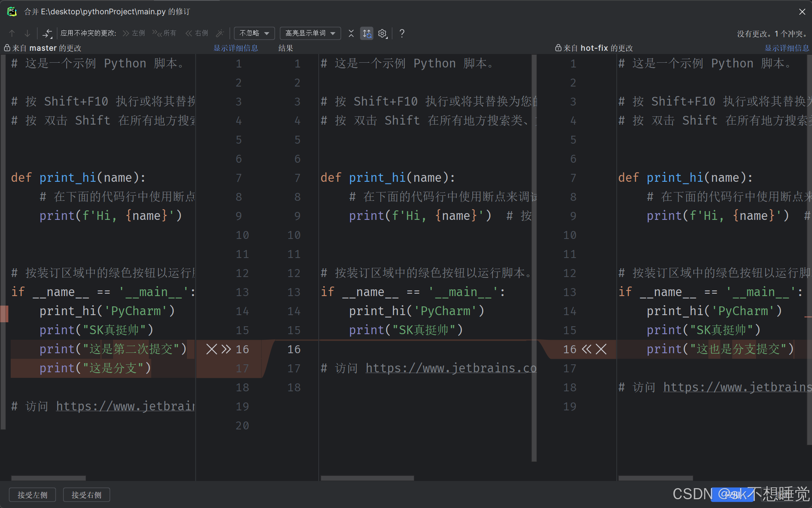Click the lock icon next to master changes
812x508 pixels.
click(x=7, y=48)
